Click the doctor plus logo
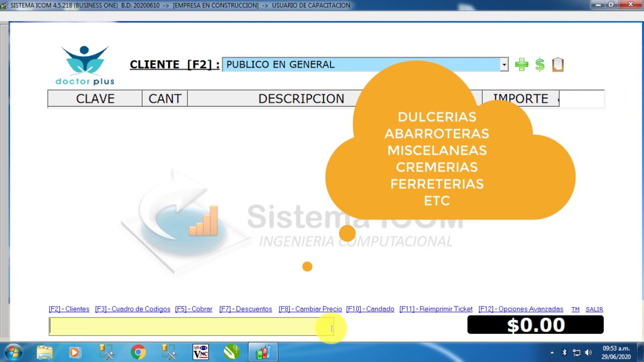The height and width of the screenshot is (362, 644). [x=85, y=65]
